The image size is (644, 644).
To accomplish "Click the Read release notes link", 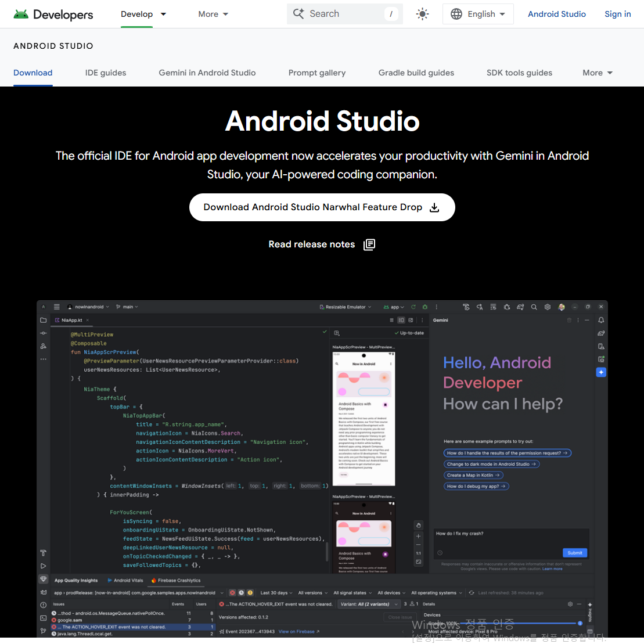I will (322, 244).
